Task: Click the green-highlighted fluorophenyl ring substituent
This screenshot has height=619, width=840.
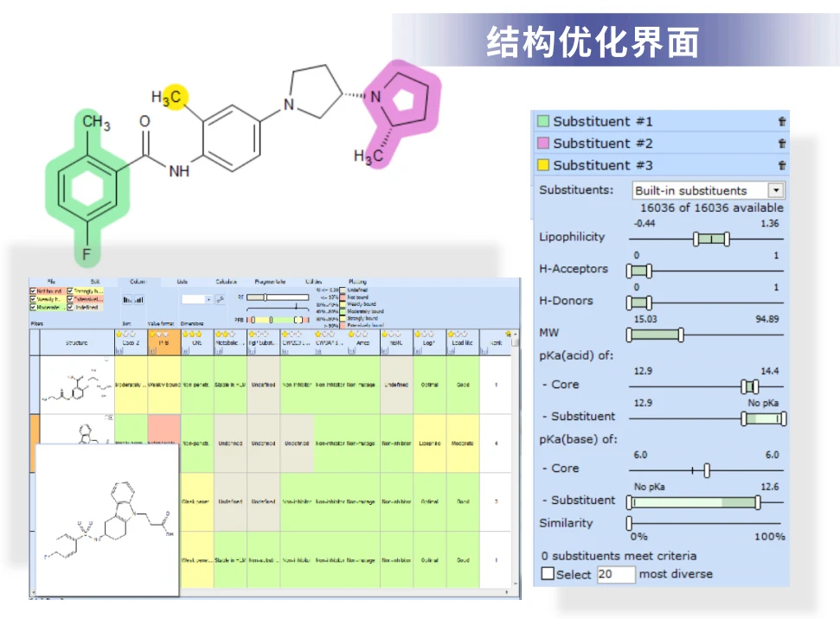Action: coord(87,188)
